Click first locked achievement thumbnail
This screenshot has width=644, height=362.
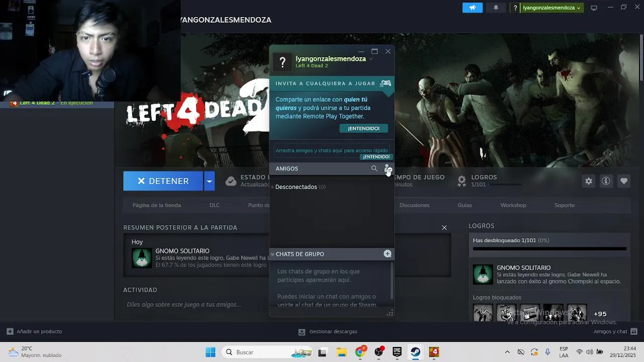483,313
